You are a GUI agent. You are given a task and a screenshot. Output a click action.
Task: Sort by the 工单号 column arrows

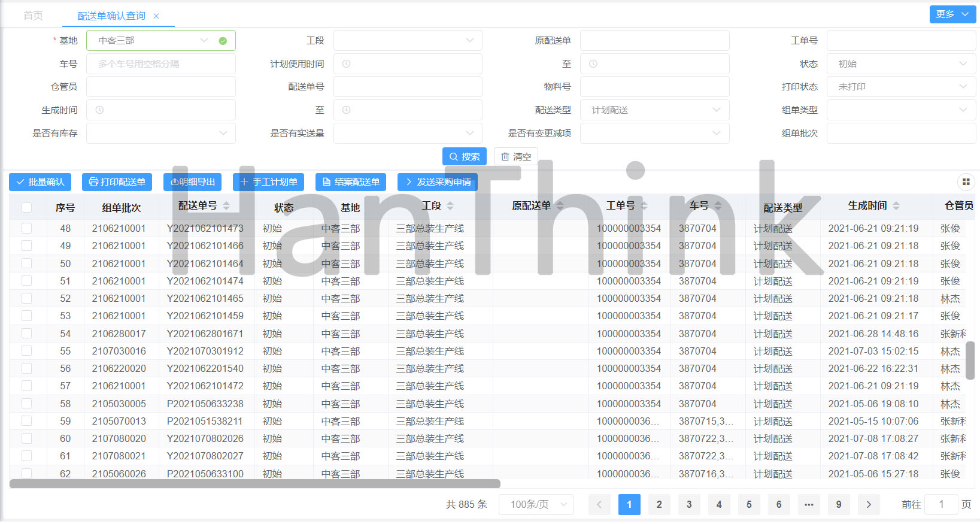[x=644, y=205]
